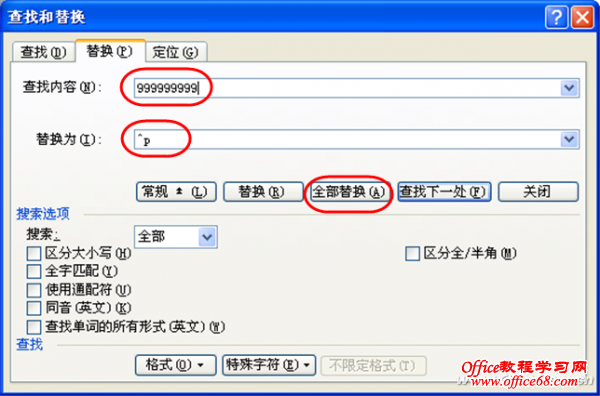This screenshot has height=396, width=600.
Task: Enable the 区分大小写 checkbox
Action: 34,253
